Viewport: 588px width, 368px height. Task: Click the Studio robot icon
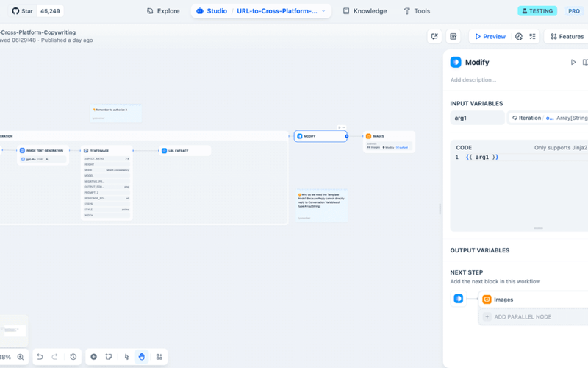tap(200, 11)
